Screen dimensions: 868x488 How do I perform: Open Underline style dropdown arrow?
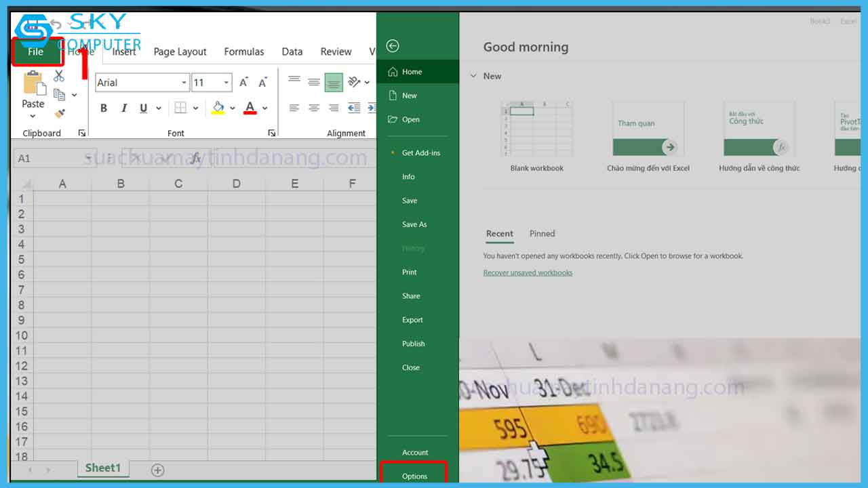tap(159, 108)
